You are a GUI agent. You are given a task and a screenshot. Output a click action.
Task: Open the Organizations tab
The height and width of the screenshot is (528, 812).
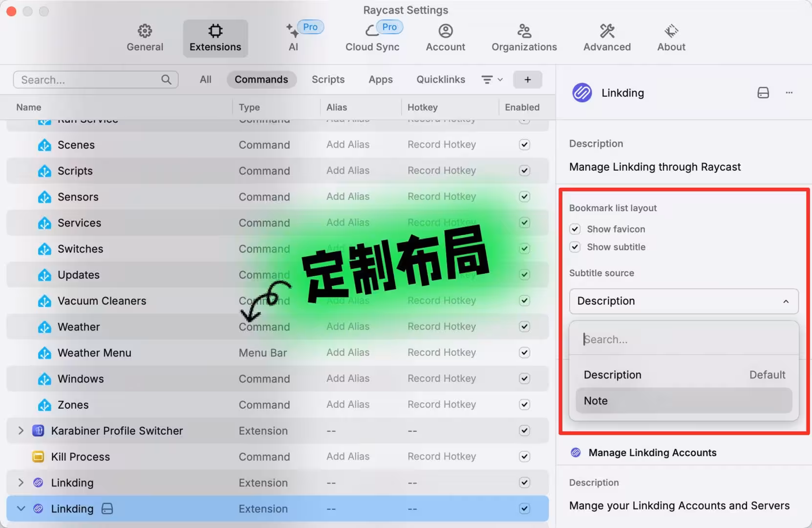click(x=524, y=38)
